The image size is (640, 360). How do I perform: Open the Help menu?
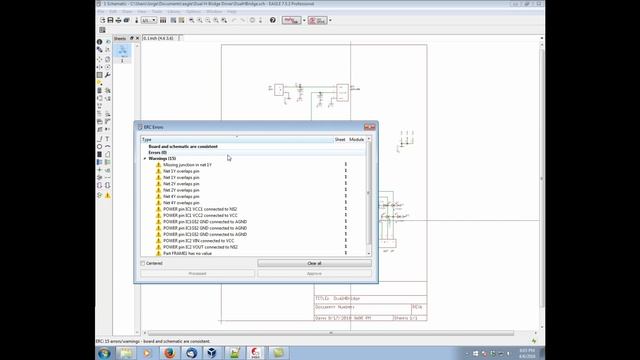232,11
